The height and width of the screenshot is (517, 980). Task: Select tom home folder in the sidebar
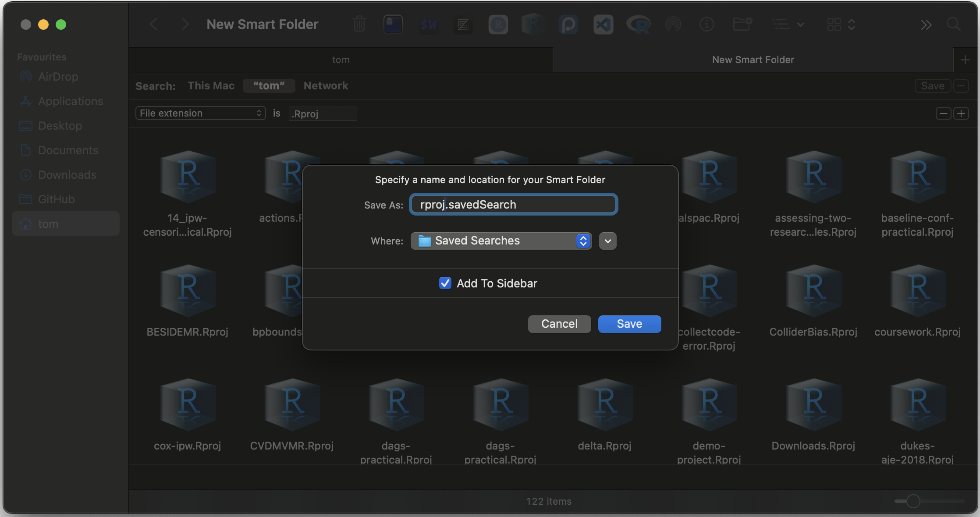tap(66, 224)
